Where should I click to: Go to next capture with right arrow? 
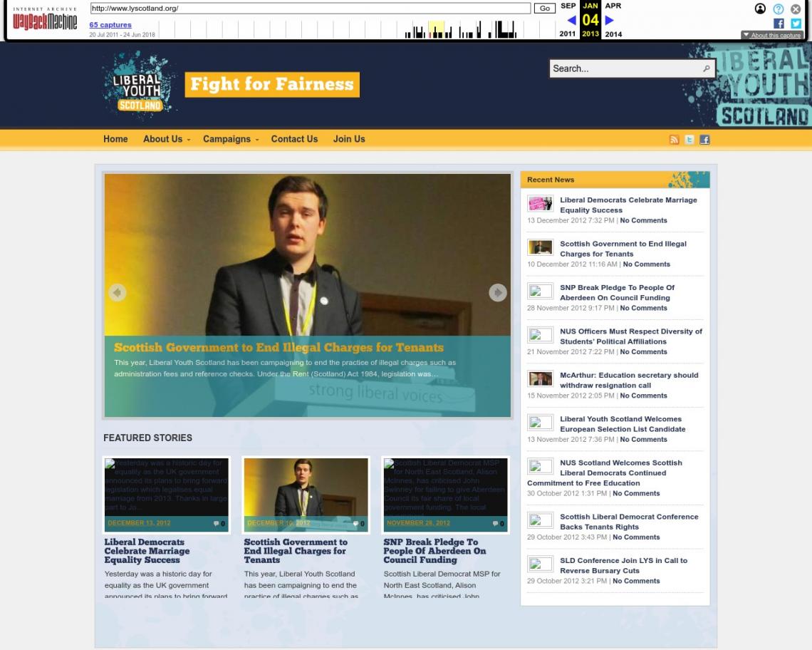click(x=610, y=20)
